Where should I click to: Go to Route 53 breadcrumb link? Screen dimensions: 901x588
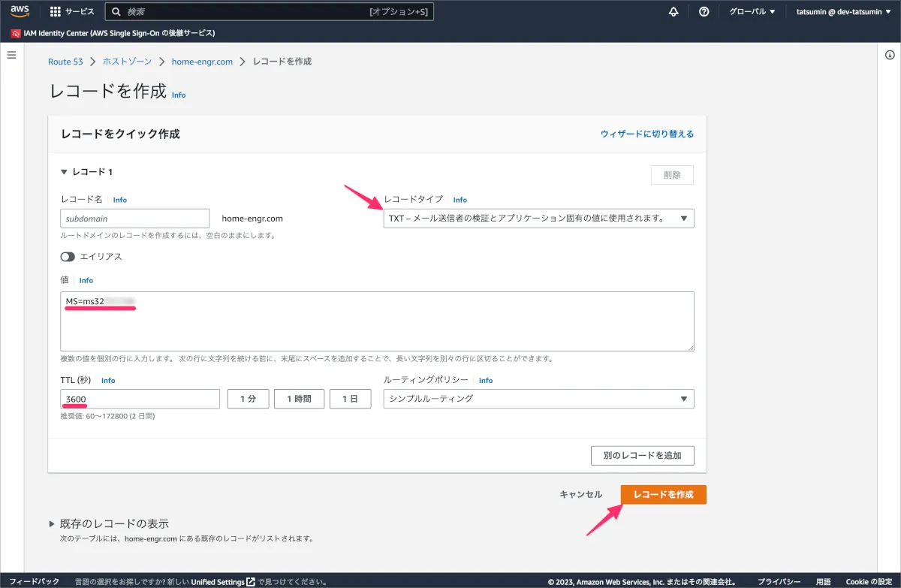coord(65,62)
